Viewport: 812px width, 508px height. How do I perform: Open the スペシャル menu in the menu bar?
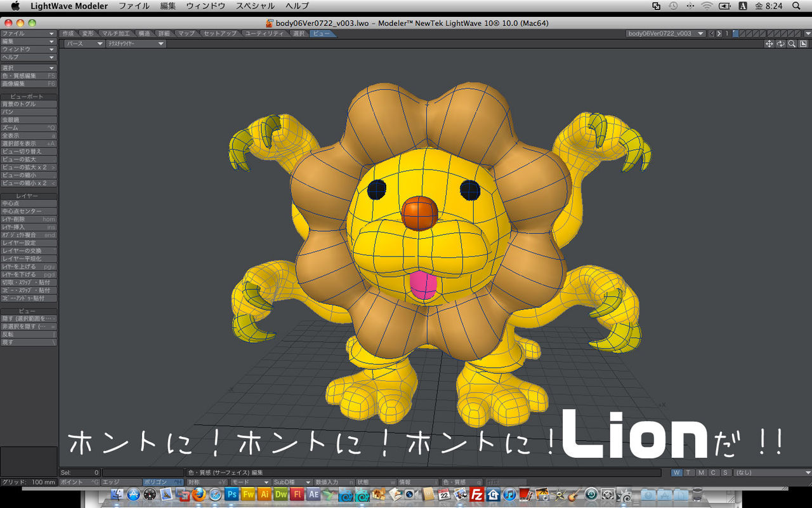254,6
